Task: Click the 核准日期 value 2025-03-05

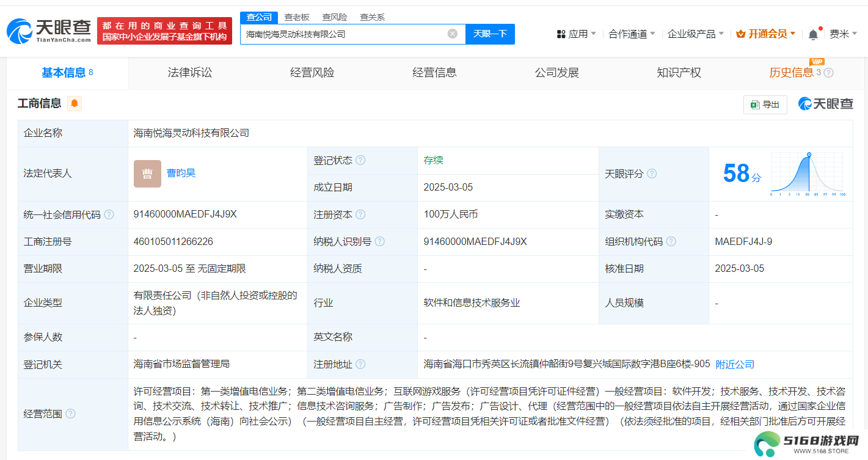Action: [x=740, y=268]
